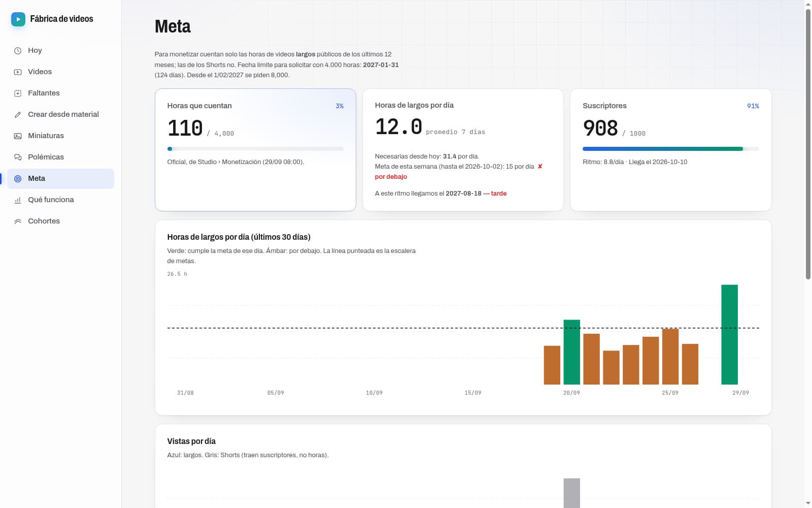This screenshot has height=508, width=812.
Task: Open the Miniaturas section
Action: [60, 136]
